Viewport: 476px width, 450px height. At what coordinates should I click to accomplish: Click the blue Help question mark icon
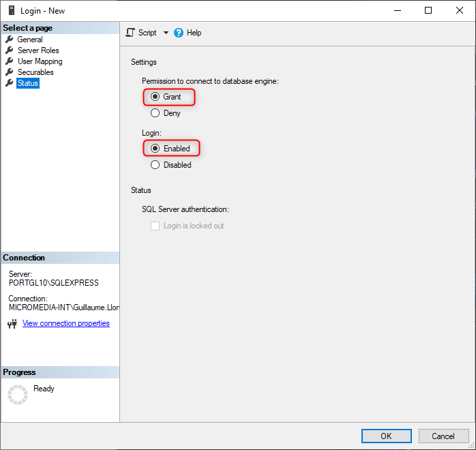pyautogui.click(x=179, y=33)
